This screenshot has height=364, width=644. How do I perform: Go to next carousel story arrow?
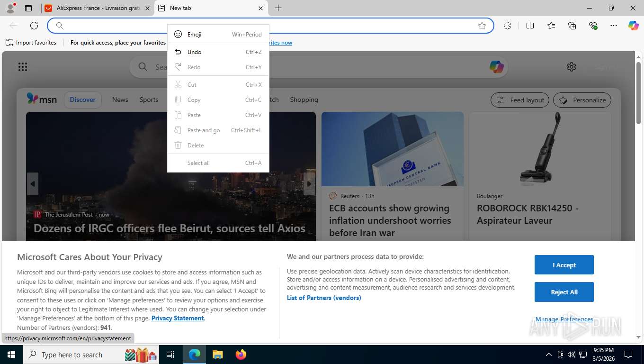coord(309,184)
